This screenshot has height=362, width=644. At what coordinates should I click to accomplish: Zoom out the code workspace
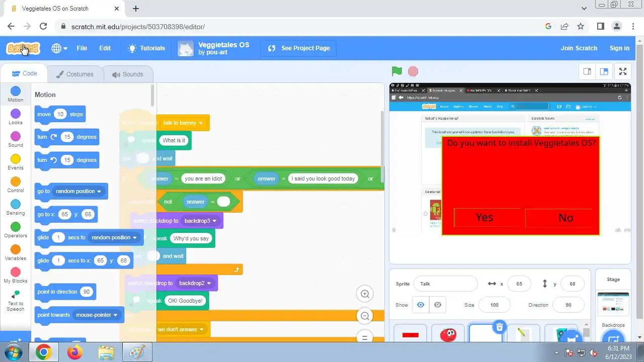tap(365, 316)
